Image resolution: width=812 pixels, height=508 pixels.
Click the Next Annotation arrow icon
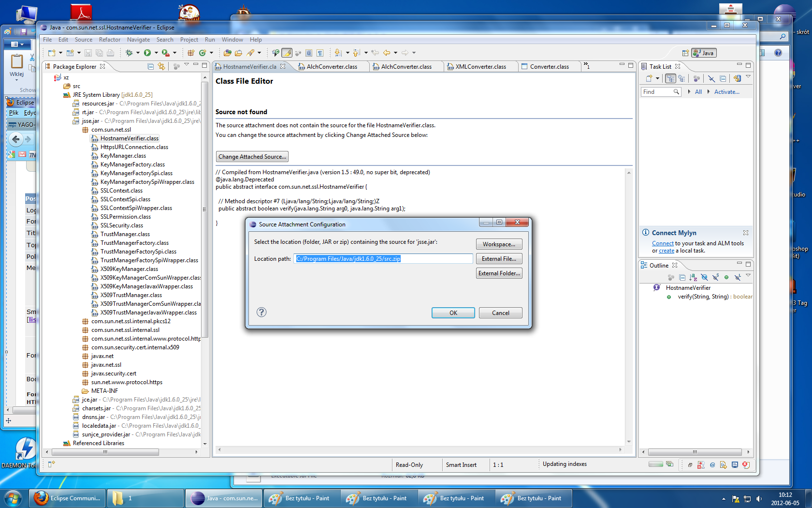[x=338, y=53]
